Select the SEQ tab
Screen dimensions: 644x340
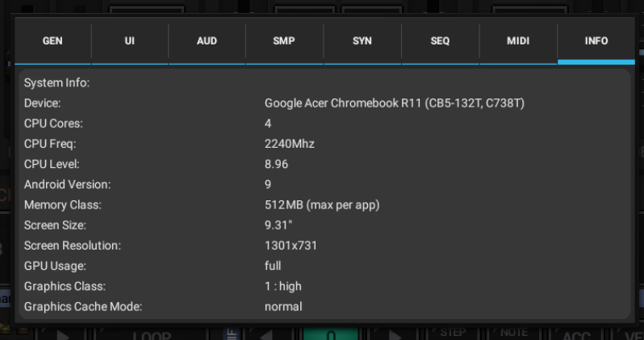click(440, 40)
